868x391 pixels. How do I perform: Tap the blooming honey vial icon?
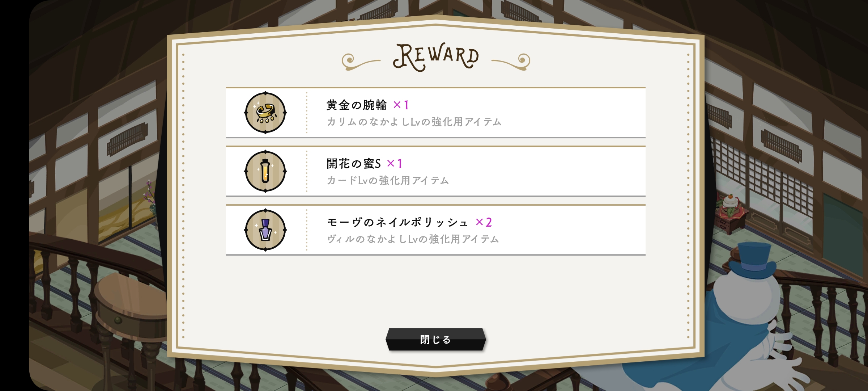click(x=265, y=171)
